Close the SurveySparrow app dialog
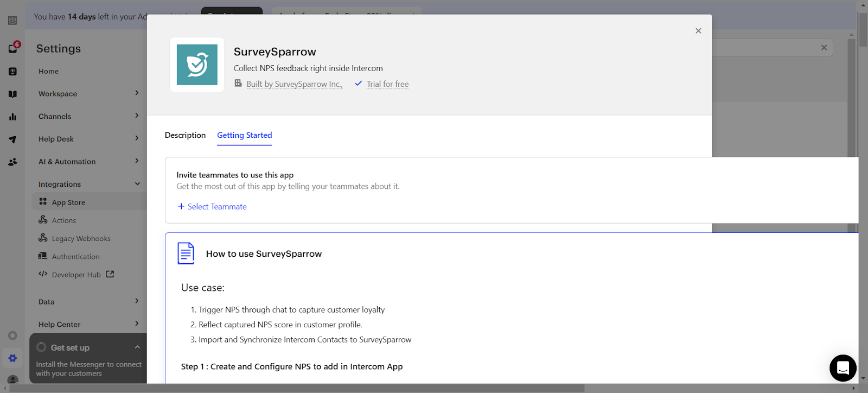 coord(698,31)
